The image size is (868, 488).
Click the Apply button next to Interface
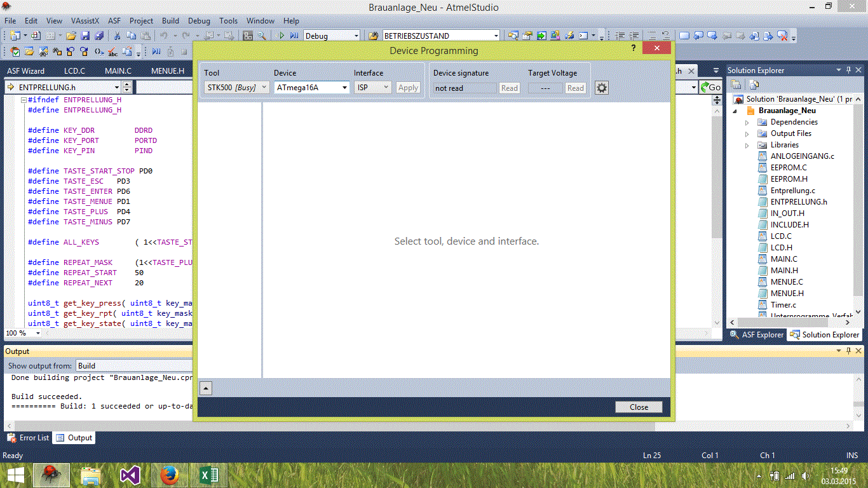(408, 88)
